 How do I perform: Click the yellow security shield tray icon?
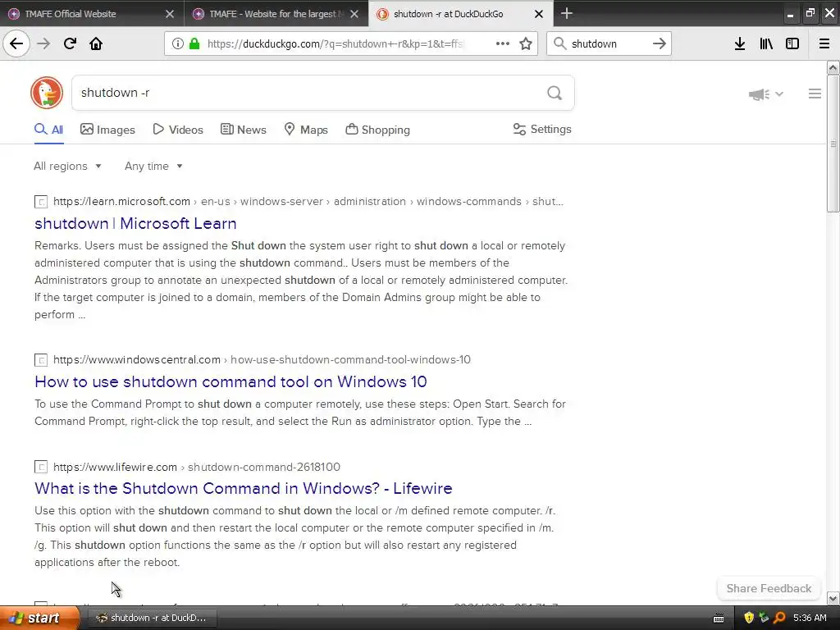click(x=749, y=618)
